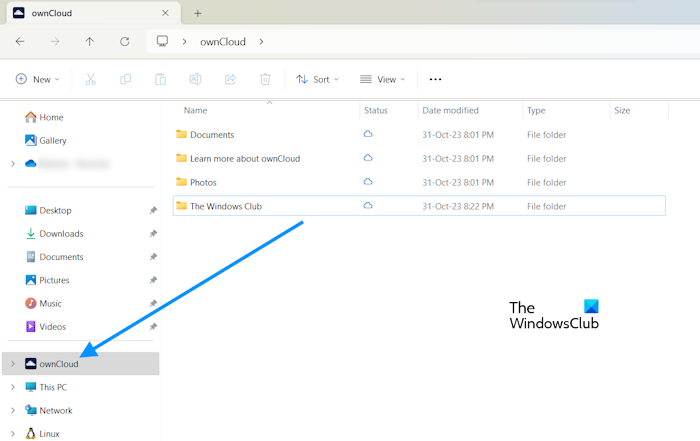Open the See more three-dots menu
This screenshot has height=441, width=700.
coord(435,79)
